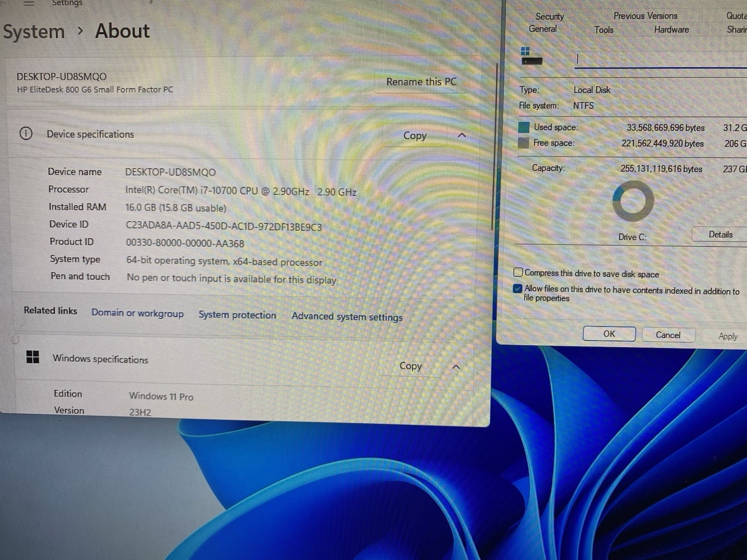Click the Edition value Windows 11 Pro
The width and height of the screenshot is (747, 560).
(161, 396)
